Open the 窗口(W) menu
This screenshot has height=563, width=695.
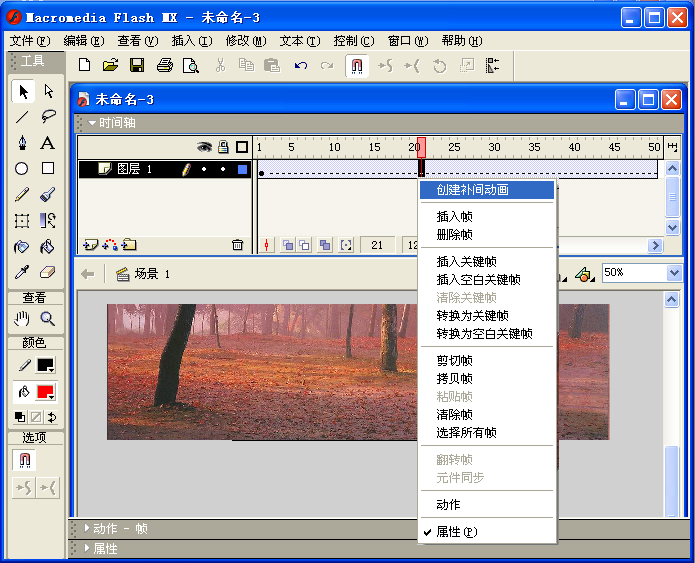pos(408,41)
